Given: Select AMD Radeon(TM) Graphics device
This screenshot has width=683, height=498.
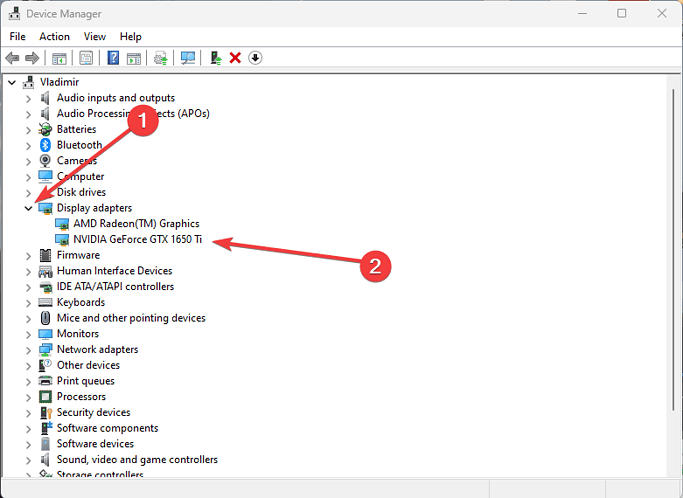Looking at the screenshot, I should point(136,224).
